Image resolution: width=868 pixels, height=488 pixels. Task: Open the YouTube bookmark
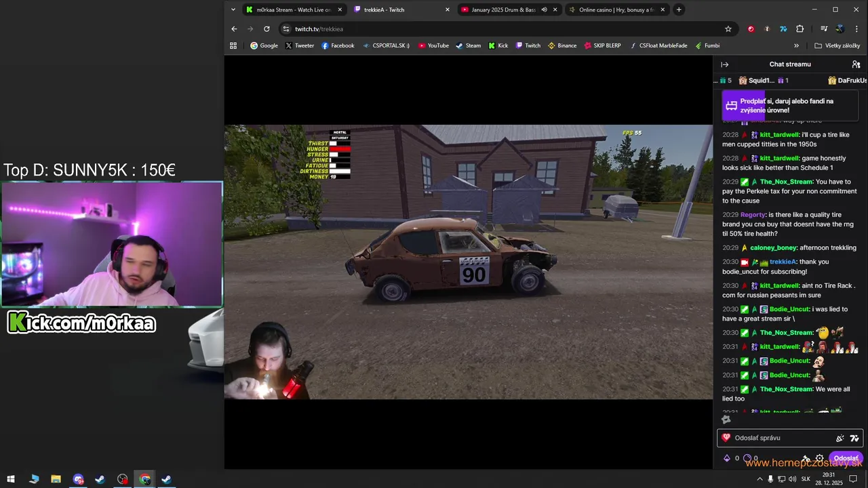(433, 45)
